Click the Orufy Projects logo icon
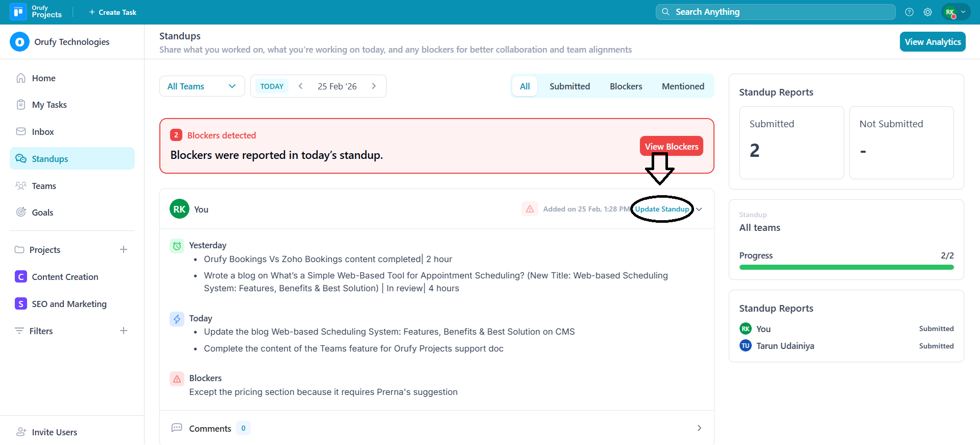This screenshot has height=445, width=980. (x=18, y=12)
